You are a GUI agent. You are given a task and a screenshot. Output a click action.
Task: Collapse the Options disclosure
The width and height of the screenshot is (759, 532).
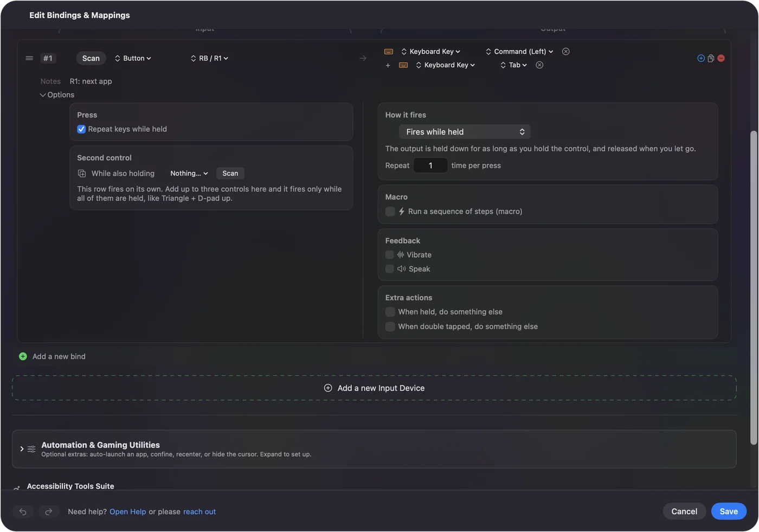coord(57,95)
